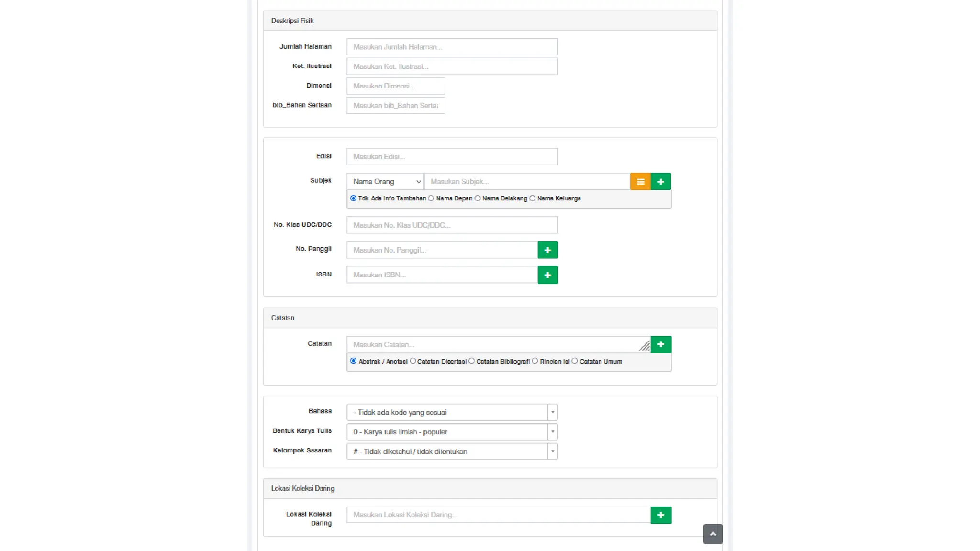Click the scroll-to-top arrow button
The image size is (980, 551).
click(713, 534)
